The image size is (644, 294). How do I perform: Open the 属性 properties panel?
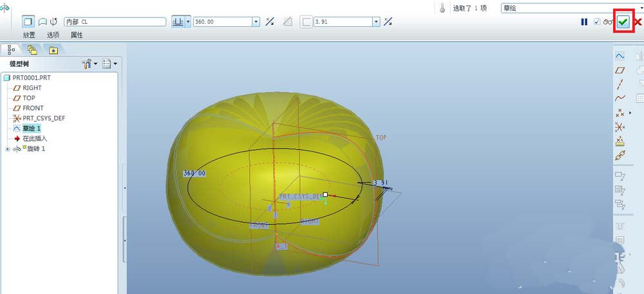(77, 35)
